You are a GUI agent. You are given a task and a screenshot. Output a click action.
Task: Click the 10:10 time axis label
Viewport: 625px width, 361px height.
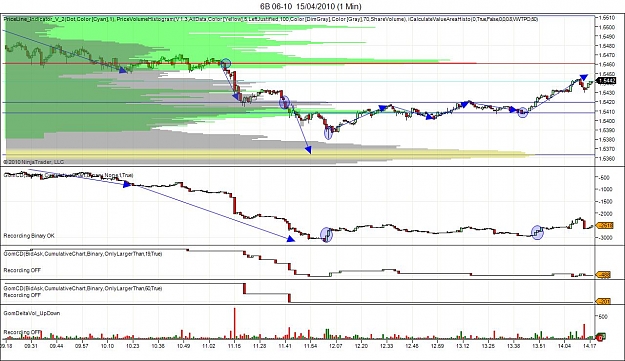107,346
